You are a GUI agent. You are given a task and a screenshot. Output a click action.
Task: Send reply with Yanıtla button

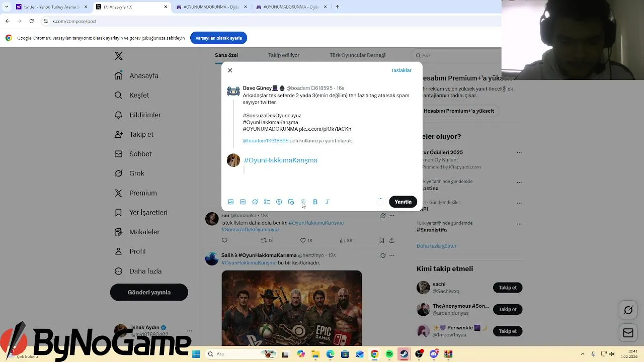pyautogui.click(x=403, y=202)
